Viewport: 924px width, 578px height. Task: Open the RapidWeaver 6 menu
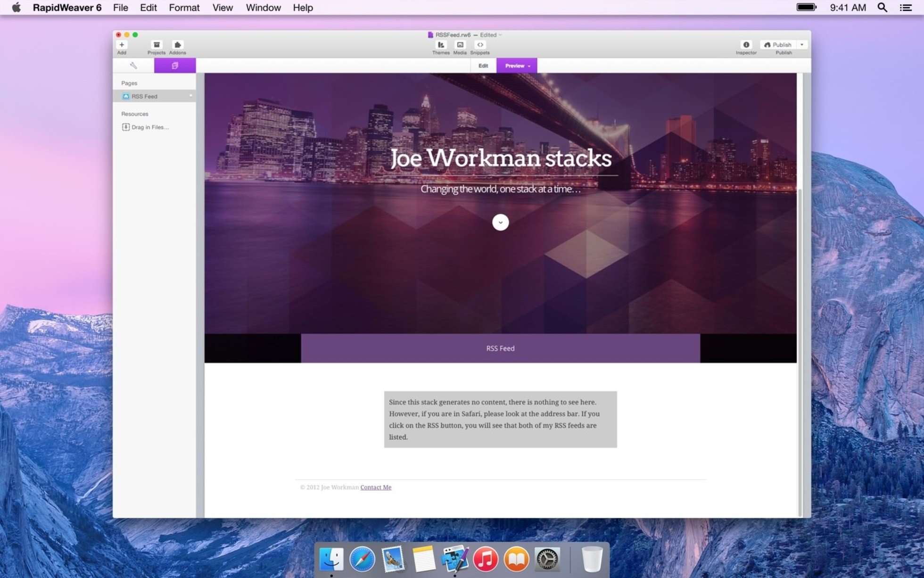point(67,8)
